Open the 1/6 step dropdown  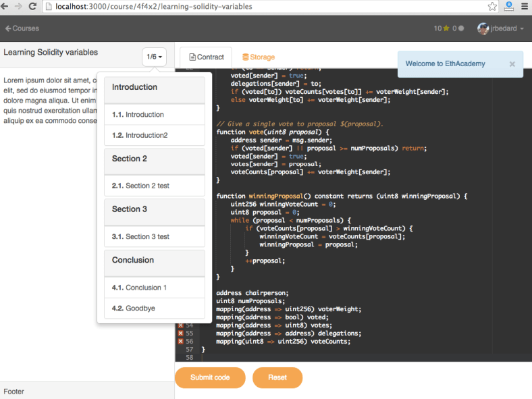pyautogui.click(x=154, y=57)
